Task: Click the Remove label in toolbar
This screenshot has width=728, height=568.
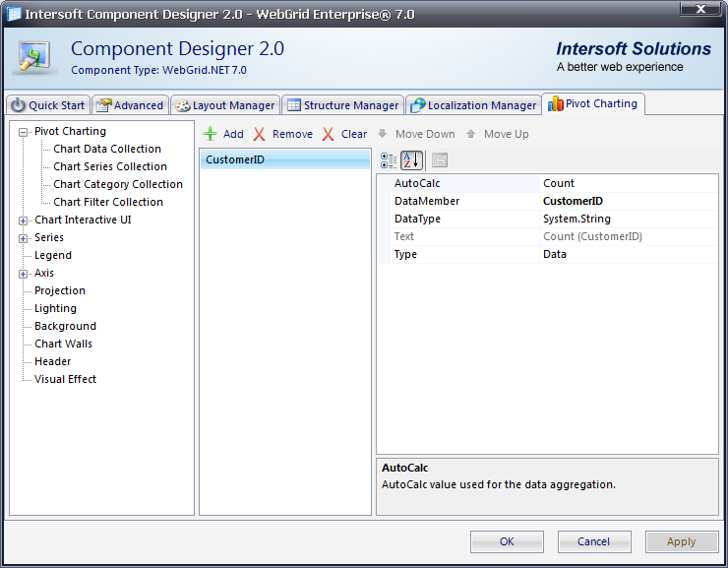Action: 292,134
